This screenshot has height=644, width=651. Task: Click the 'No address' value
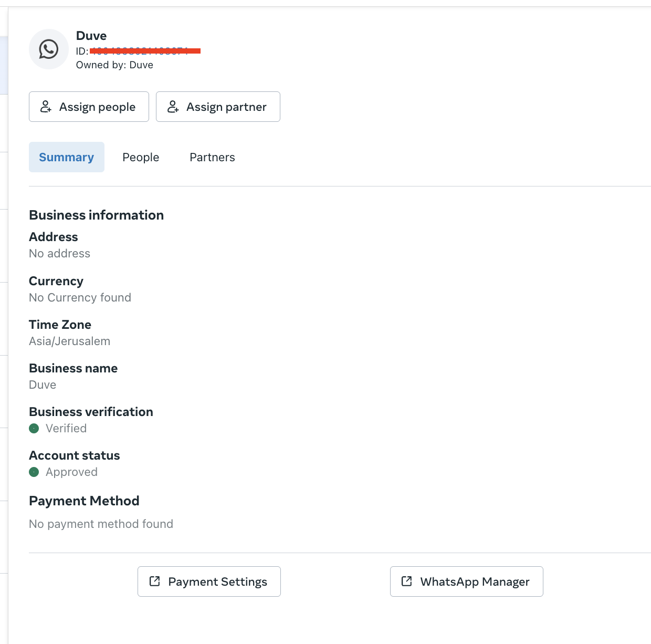point(60,254)
